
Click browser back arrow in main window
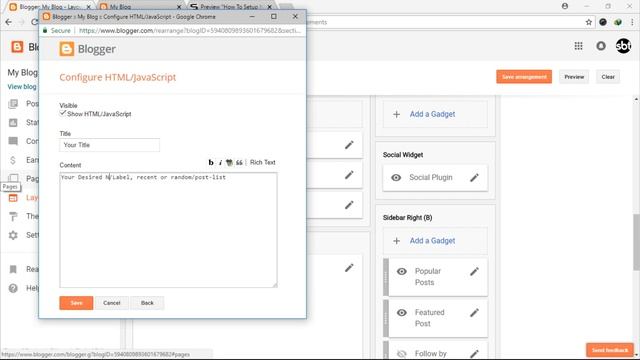pyautogui.click(x=9, y=22)
